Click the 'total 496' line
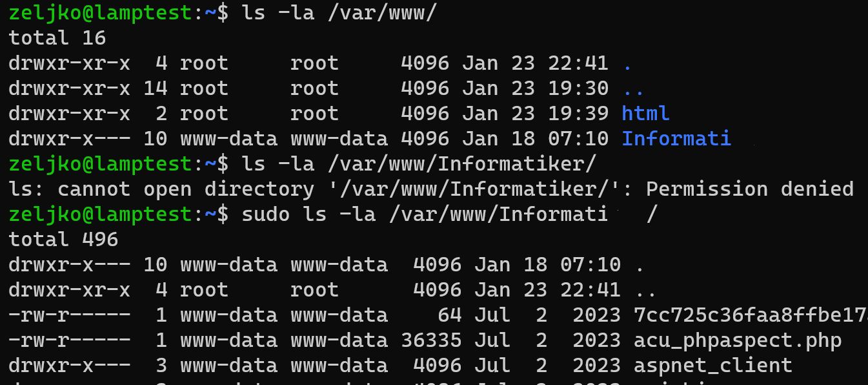 [x=64, y=240]
